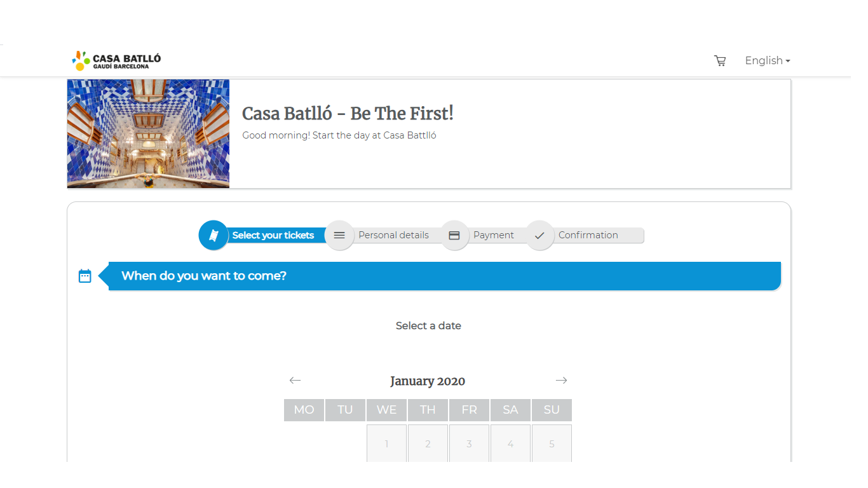Select the 'Confirmation' step label
The height and width of the screenshot is (488, 868).
coord(588,235)
